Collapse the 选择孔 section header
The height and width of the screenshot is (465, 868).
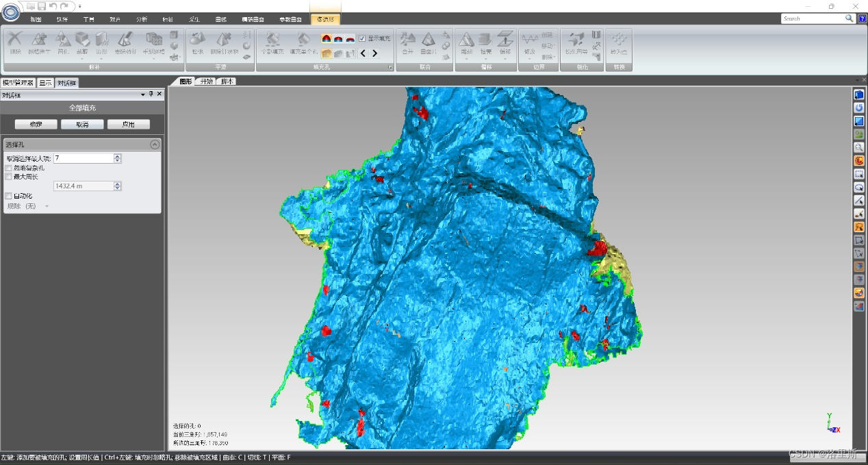click(x=155, y=144)
